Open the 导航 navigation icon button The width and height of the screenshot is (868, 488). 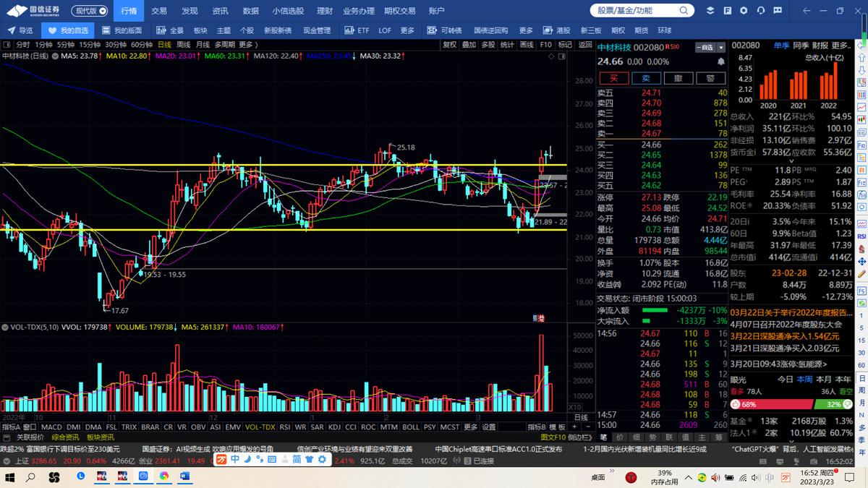[x=20, y=30]
